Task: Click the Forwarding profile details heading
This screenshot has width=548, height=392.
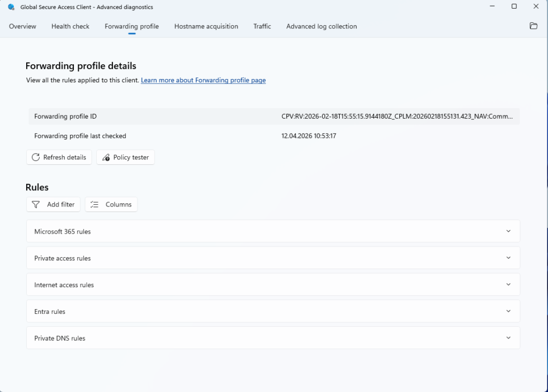Action: coord(81,66)
